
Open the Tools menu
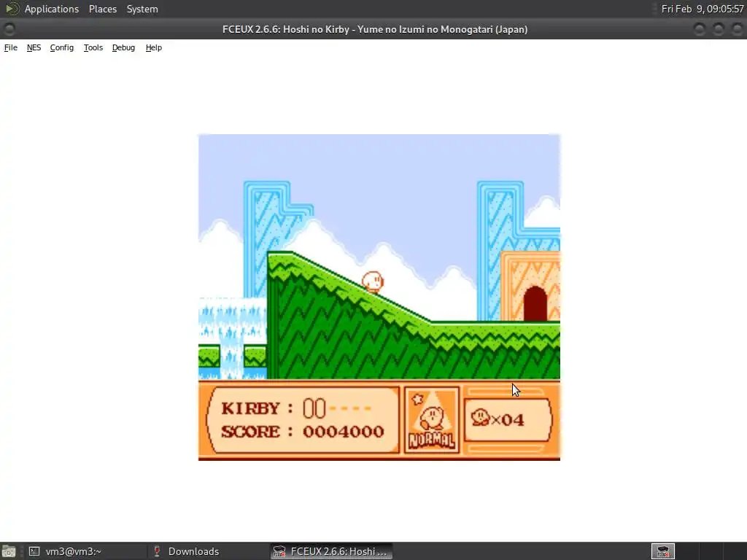pos(93,47)
